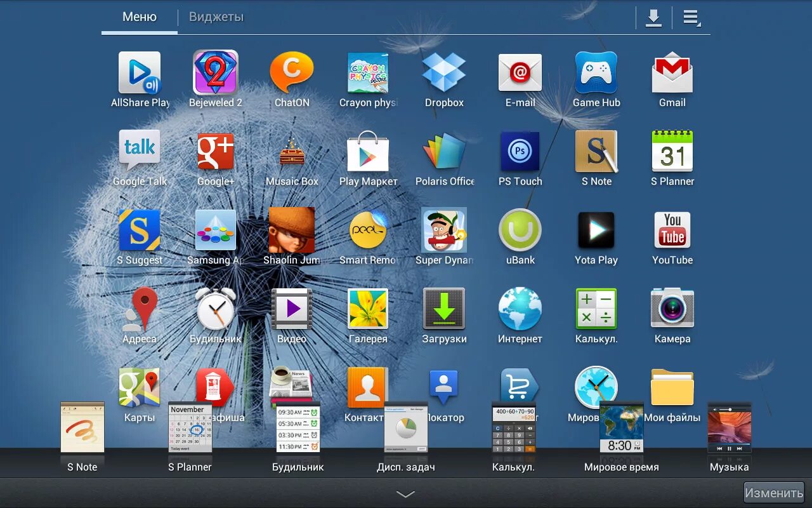Screen dimensions: 812x508
Task: Launch Shaolin Jump game
Action: pos(292,230)
